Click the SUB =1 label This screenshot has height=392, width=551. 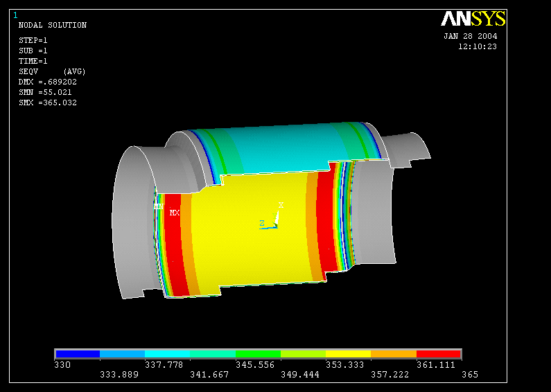pyautogui.click(x=33, y=51)
